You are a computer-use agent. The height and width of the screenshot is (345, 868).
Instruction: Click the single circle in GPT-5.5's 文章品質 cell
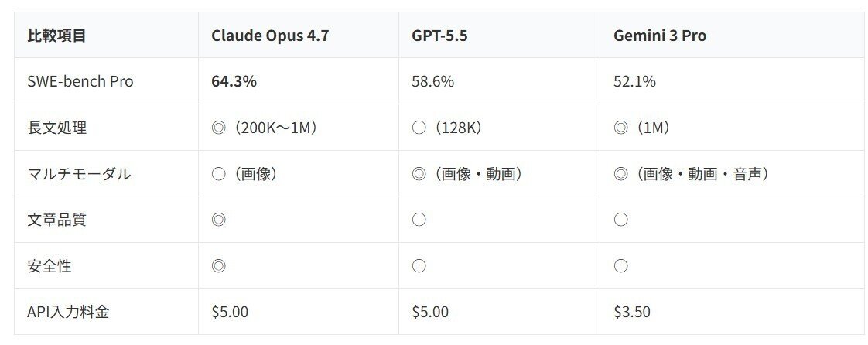point(419,220)
